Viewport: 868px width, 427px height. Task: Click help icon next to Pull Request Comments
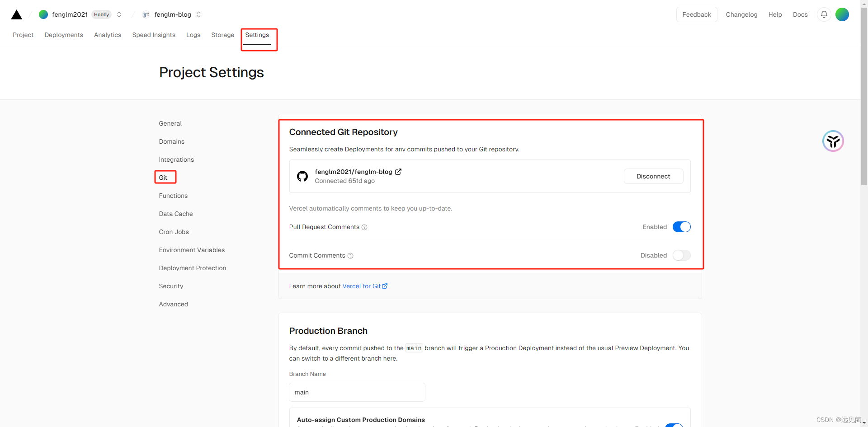coord(364,227)
